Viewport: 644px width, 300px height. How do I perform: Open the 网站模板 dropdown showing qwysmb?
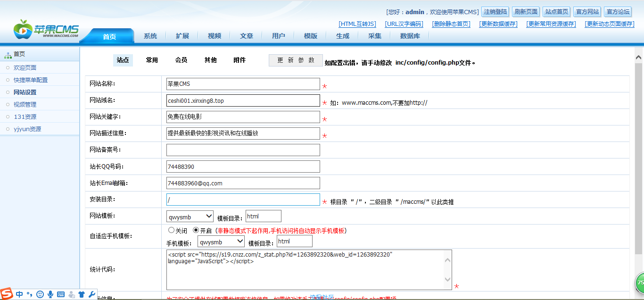[x=190, y=217]
